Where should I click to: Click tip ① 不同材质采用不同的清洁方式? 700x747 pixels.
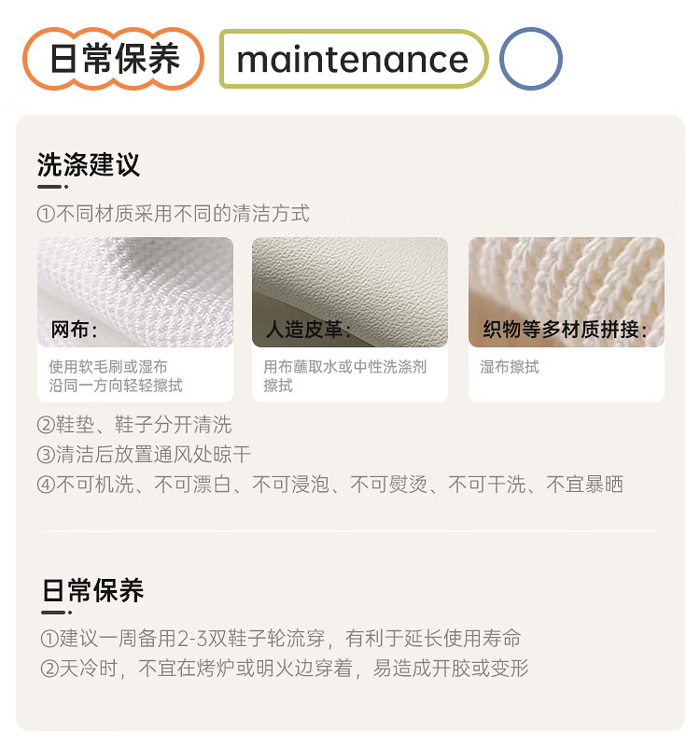point(174,214)
